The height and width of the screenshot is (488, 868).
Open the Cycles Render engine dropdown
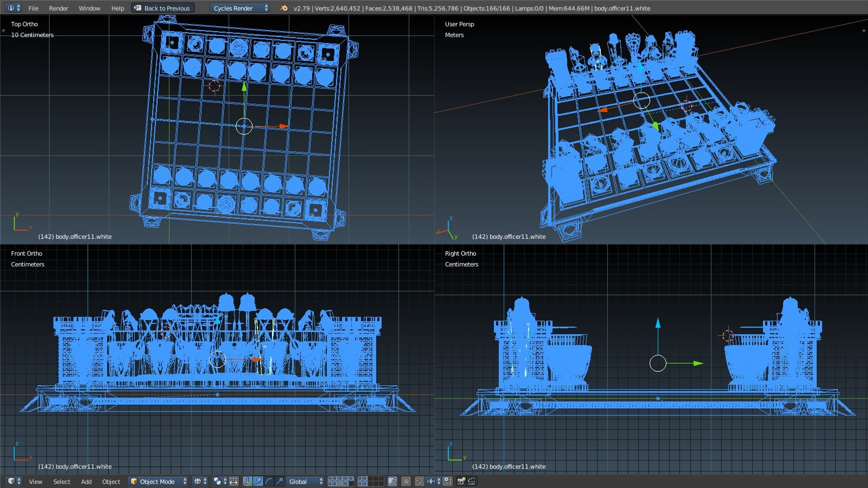click(x=240, y=8)
